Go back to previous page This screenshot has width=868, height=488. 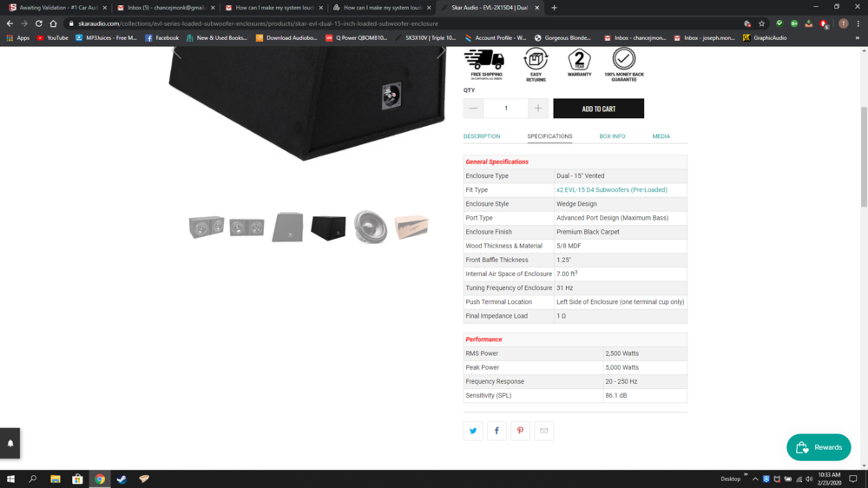pos(10,23)
